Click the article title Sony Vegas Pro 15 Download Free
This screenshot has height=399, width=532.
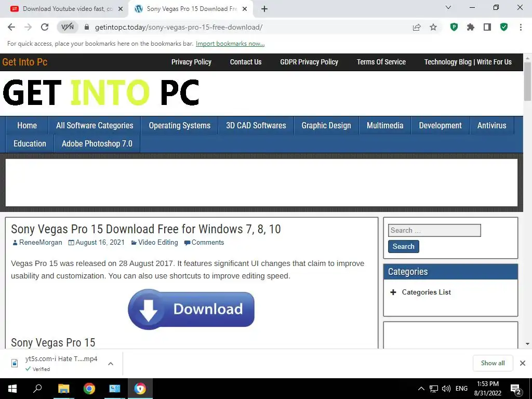(146, 229)
